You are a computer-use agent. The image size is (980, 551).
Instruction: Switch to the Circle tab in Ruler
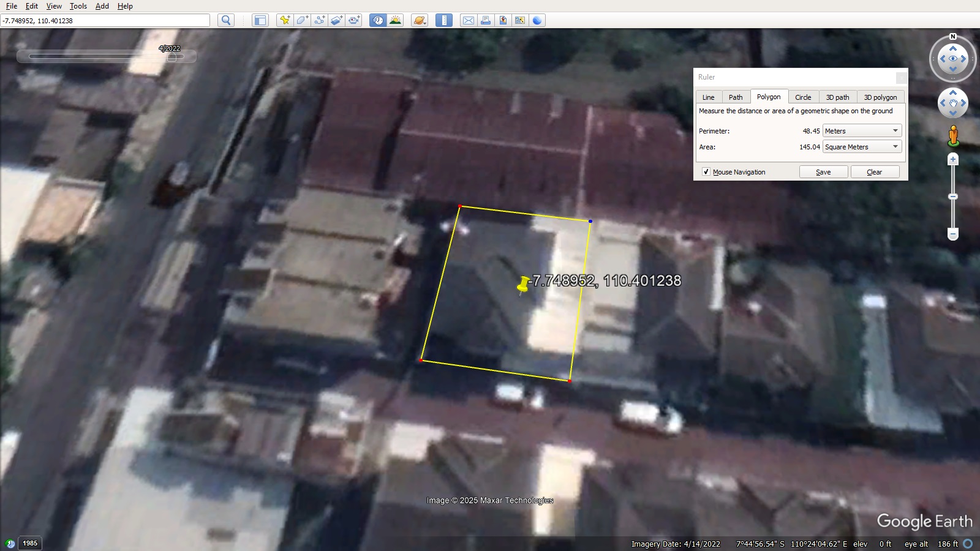(x=804, y=97)
